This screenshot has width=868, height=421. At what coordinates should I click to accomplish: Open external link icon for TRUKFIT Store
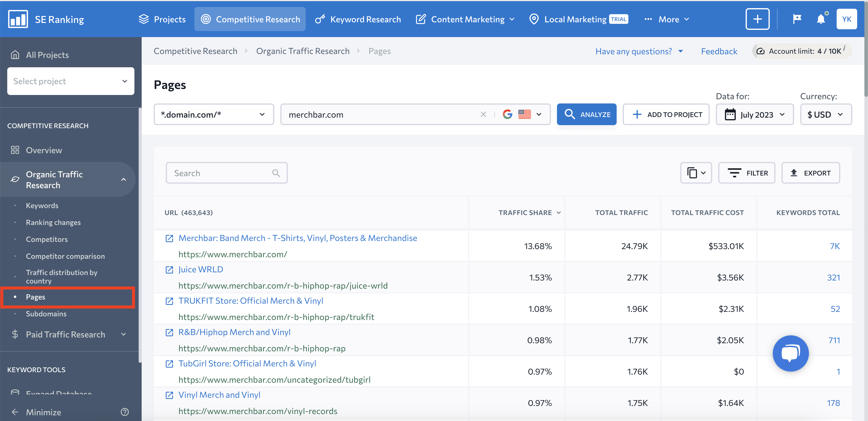169,301
